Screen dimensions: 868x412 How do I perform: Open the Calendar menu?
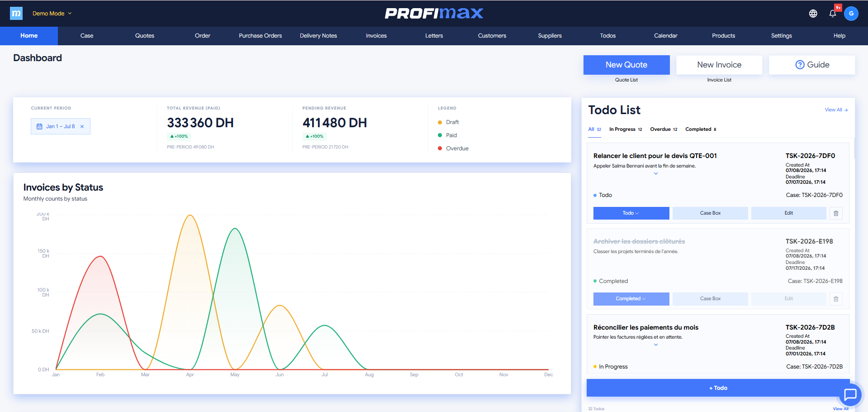[666, 36]
